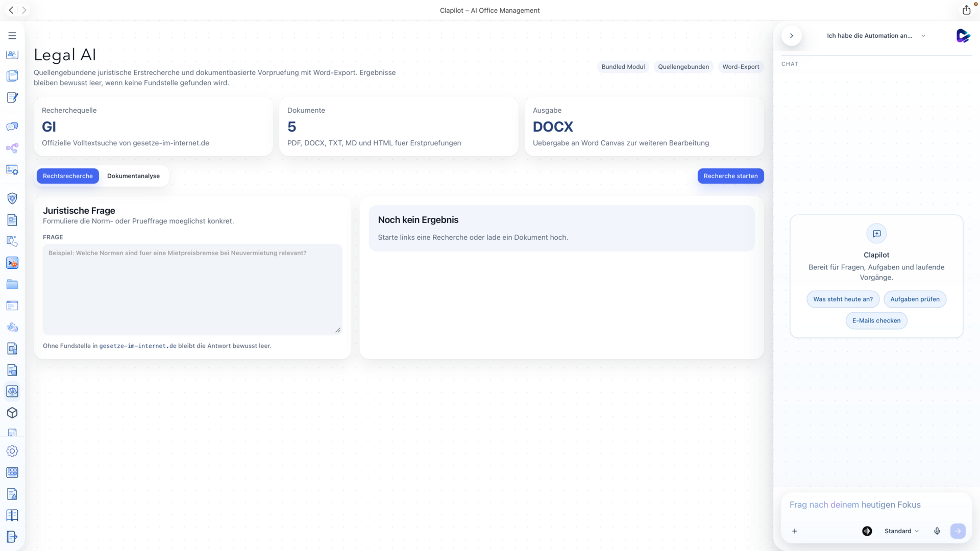
Task: Click the Recherchequelle GI card
Action: click(x=153, y=127)
